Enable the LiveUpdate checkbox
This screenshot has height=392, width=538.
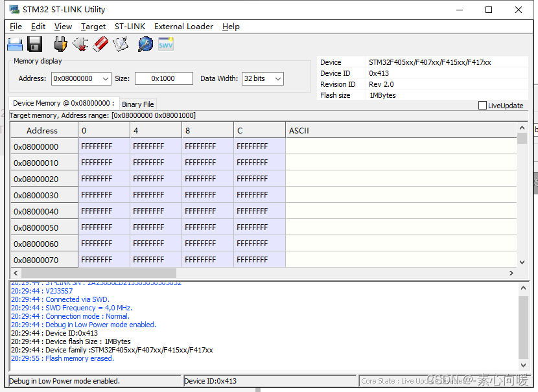482,105
